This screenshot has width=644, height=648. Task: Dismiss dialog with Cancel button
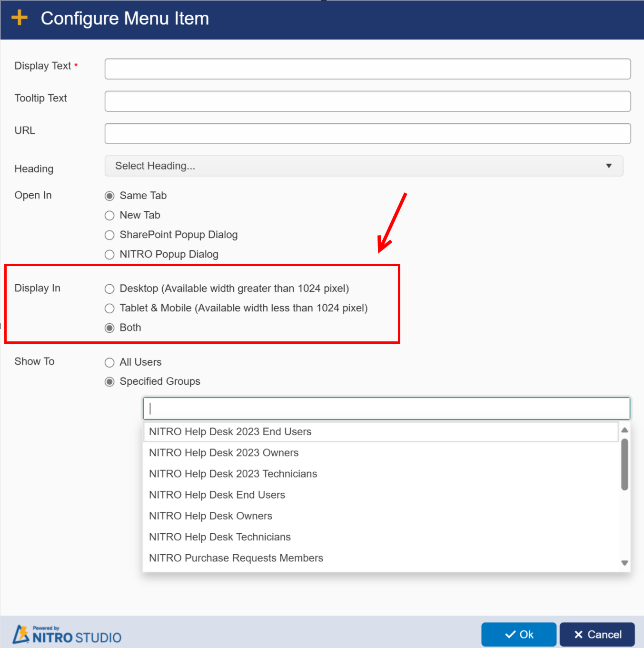(597, 635)
